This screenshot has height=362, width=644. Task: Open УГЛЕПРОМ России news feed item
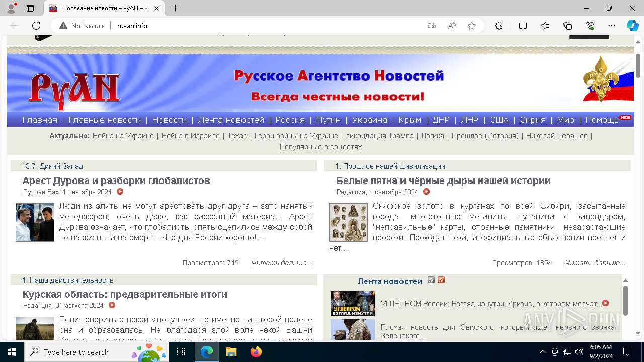491,304
